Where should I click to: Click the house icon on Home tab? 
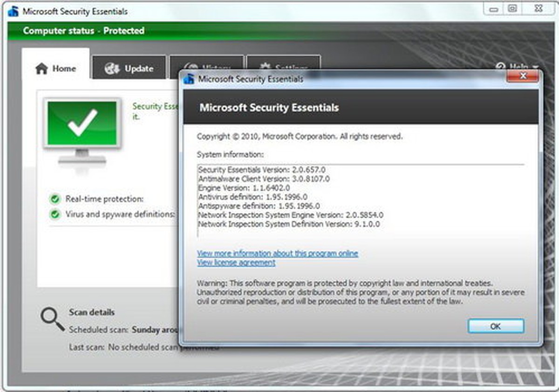tap(41, 69)
